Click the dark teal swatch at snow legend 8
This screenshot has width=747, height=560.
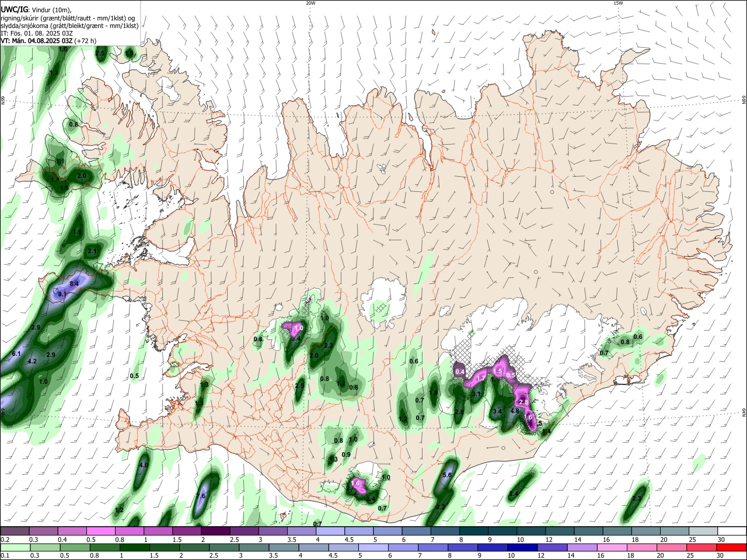(473, 531)
